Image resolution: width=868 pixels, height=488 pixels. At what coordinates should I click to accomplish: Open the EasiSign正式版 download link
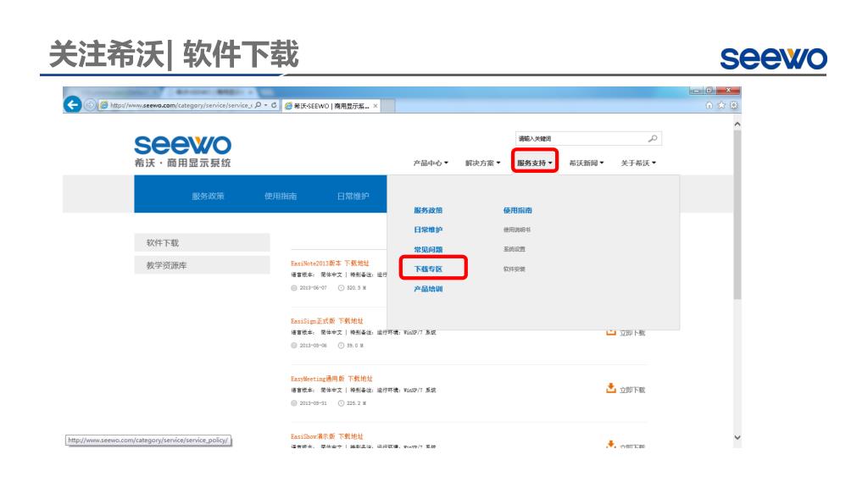(x=327, y=321)
